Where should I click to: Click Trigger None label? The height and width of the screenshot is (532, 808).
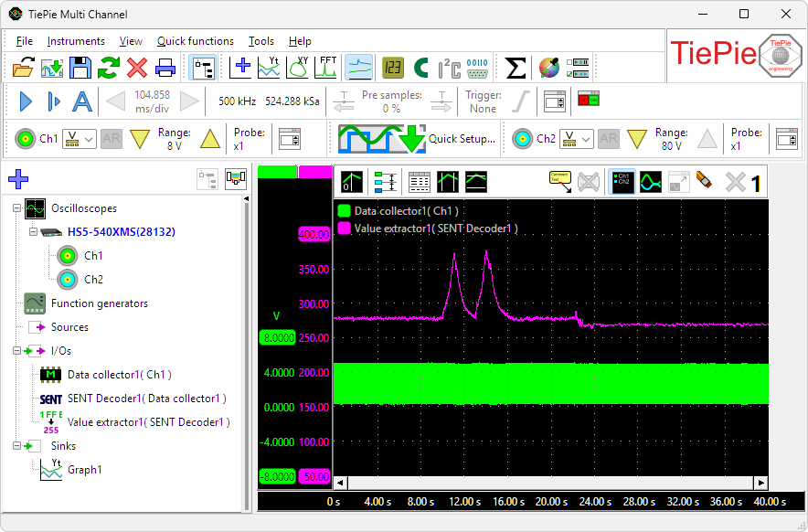483,101
